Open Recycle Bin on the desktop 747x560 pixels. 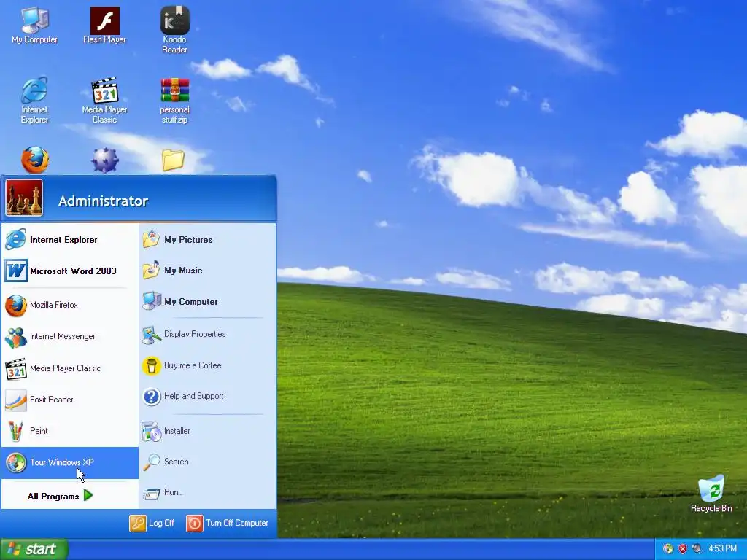tap(711, 494)
